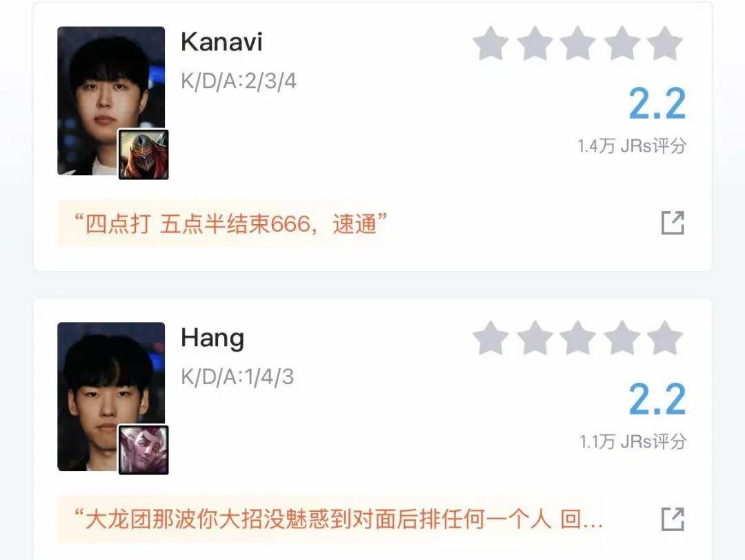Select the fifth star for Kanavi
The height and width of the screenshot is (560, 745).
coord(665,43)
